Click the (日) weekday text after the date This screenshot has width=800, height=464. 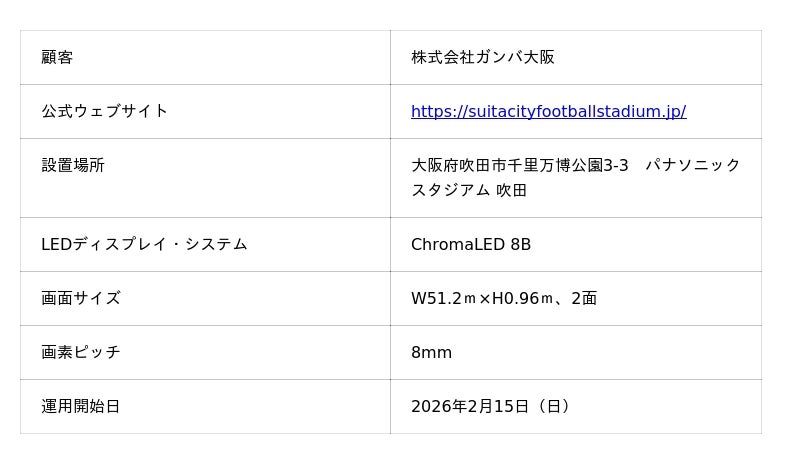click(x=553, y=406)
